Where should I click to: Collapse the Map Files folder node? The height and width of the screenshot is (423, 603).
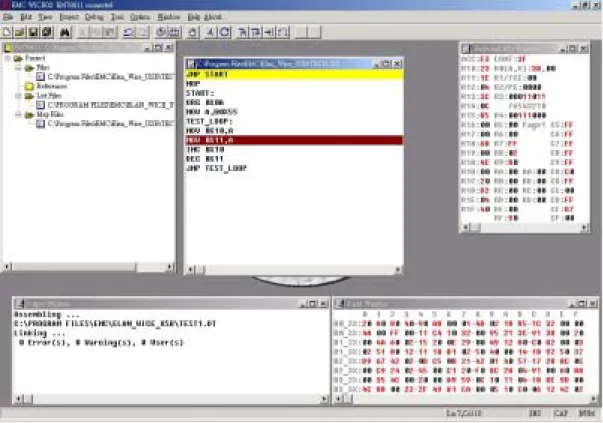[x=18, y=114]
